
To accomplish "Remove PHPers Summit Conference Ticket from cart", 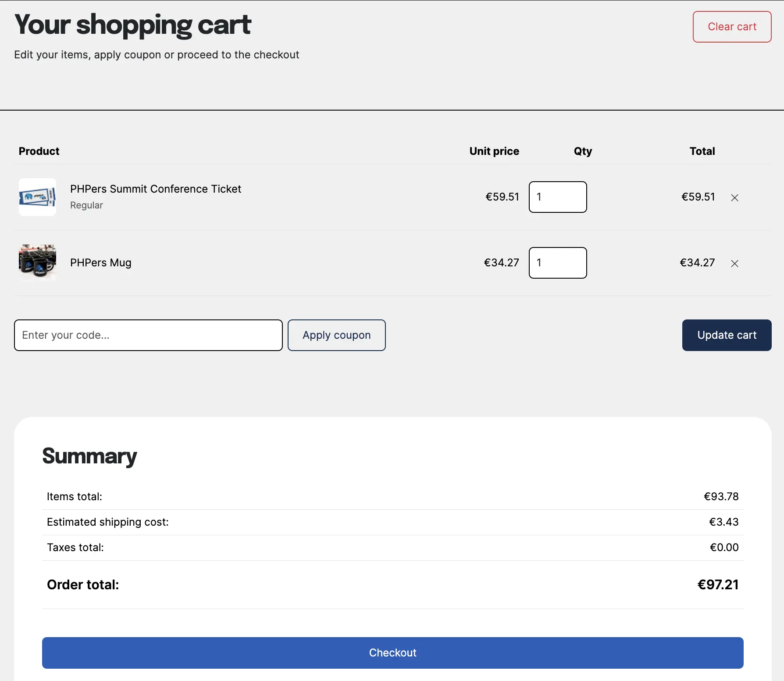I will click(x=735, y=198).
